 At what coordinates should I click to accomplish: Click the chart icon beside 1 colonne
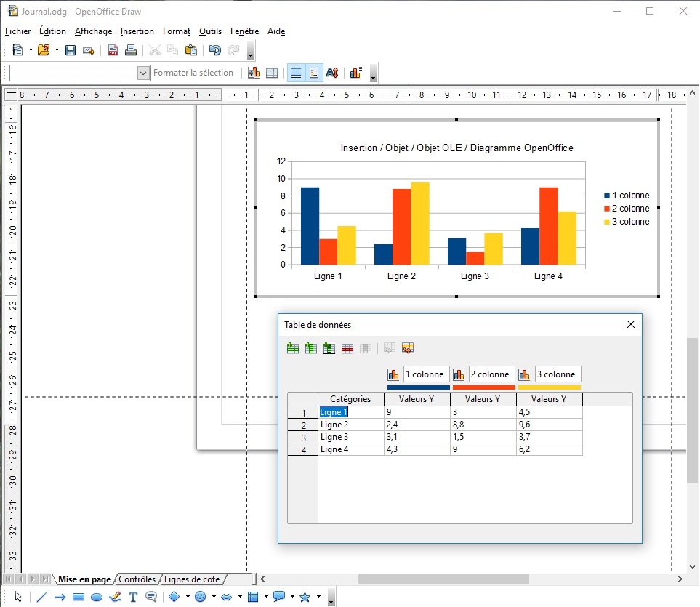pos(393,374)
